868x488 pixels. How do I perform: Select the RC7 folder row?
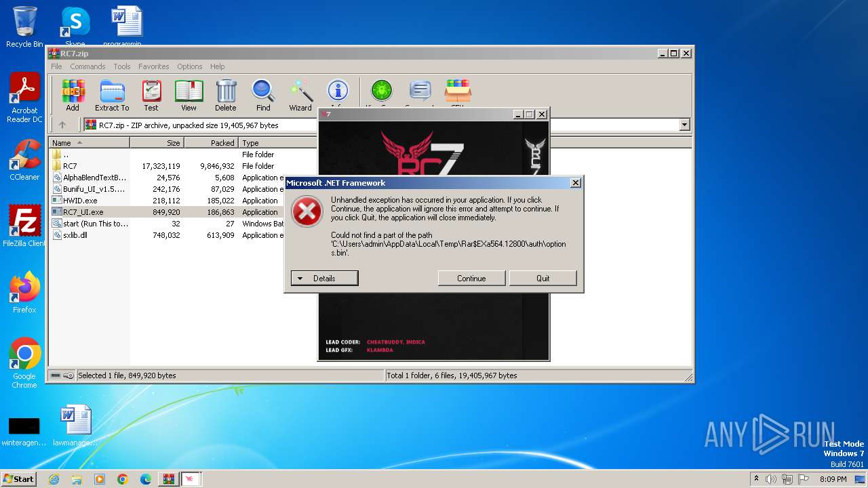tap(183, 166)
